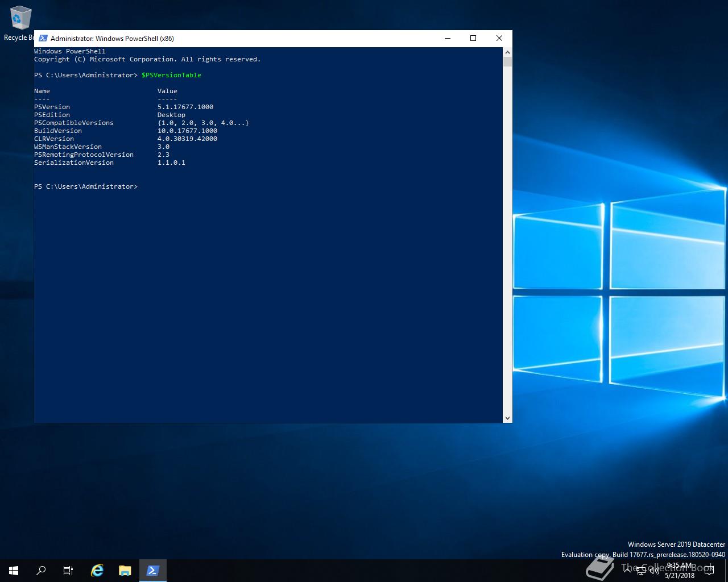Click the PSEdition row name

click(52, 115)
